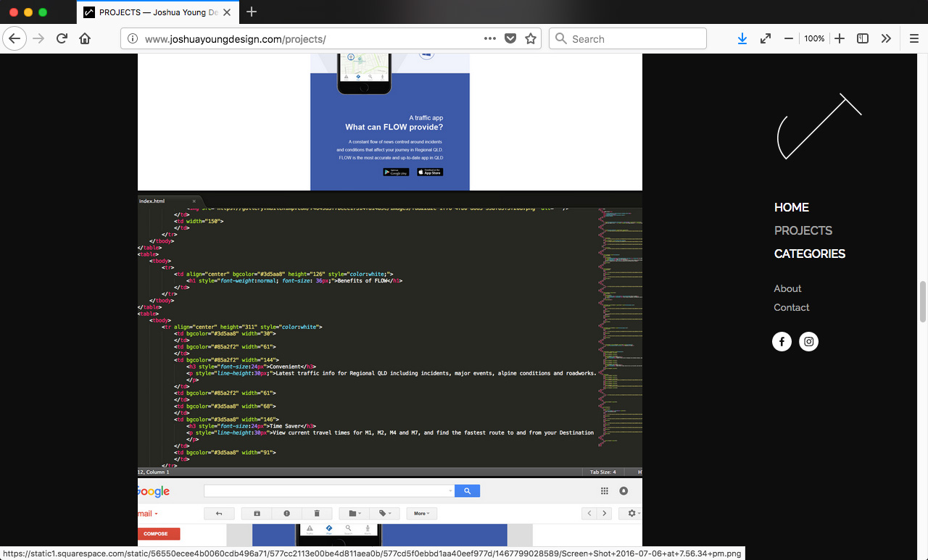Click the labels tag dropdown in Gmail screenshot
This screenshot has height=560, width=928.
(384, 514)
